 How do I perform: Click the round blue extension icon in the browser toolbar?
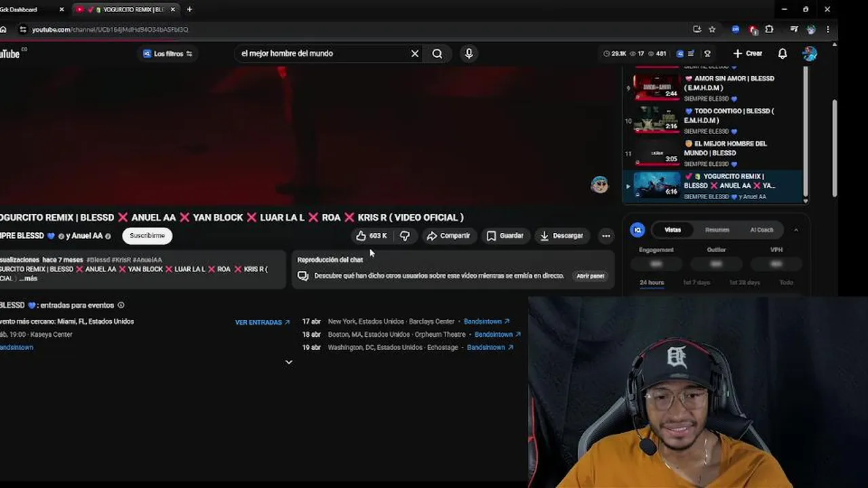[736, 29]
